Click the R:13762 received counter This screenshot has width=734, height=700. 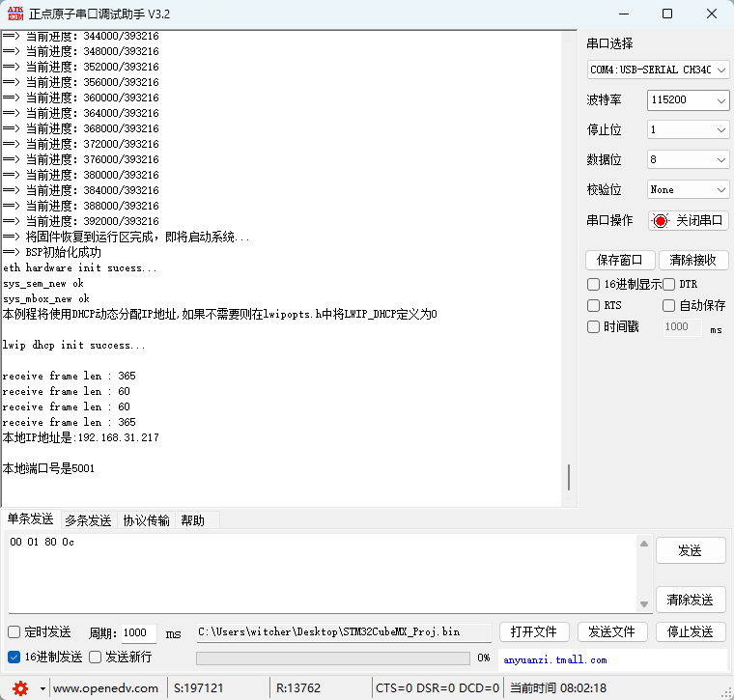298,688
